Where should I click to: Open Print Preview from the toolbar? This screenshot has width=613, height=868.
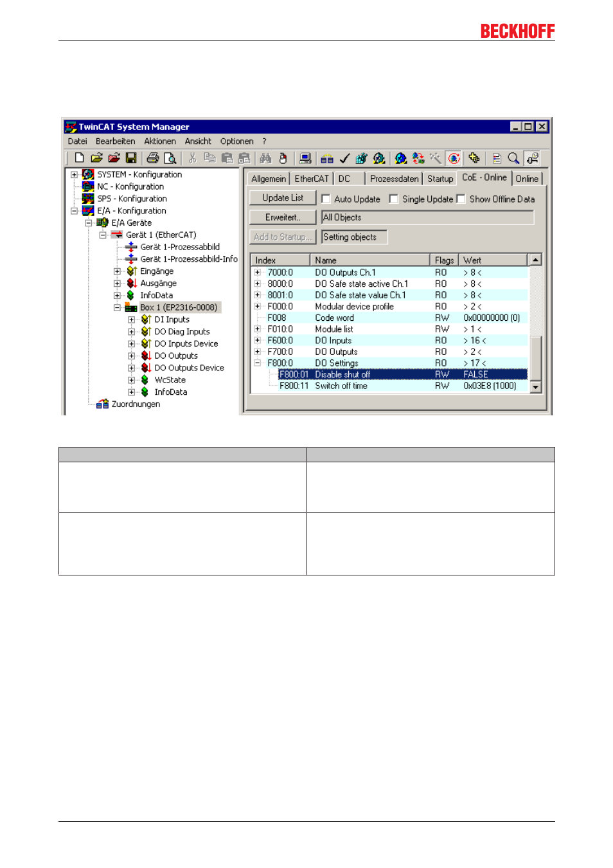170,158
